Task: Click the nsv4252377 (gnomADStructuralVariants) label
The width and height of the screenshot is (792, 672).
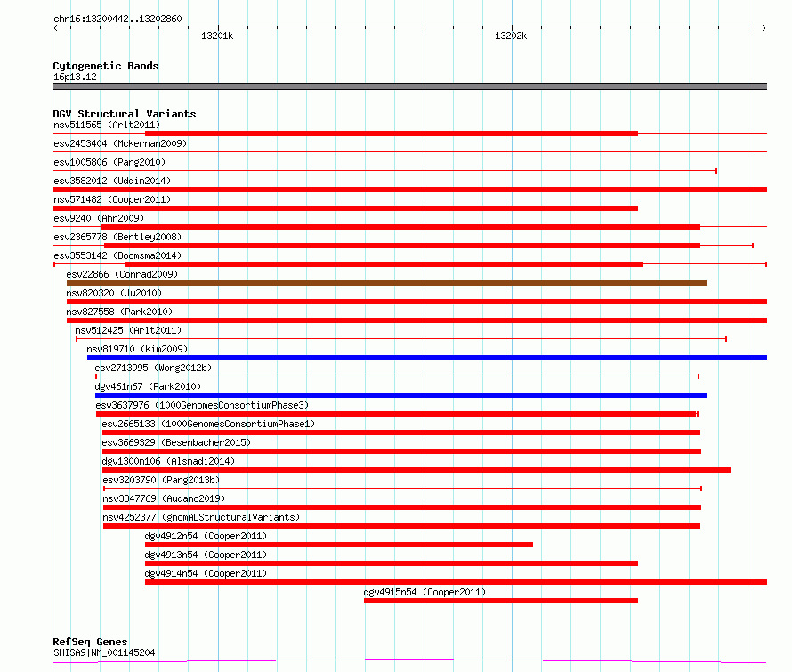Action: [x=201, y=517]
